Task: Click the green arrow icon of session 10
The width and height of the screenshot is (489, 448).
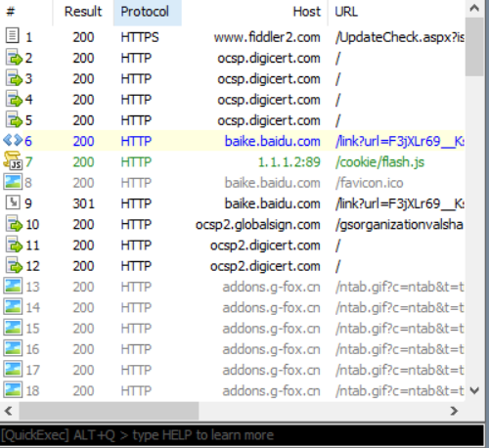Action: (14, 224)
